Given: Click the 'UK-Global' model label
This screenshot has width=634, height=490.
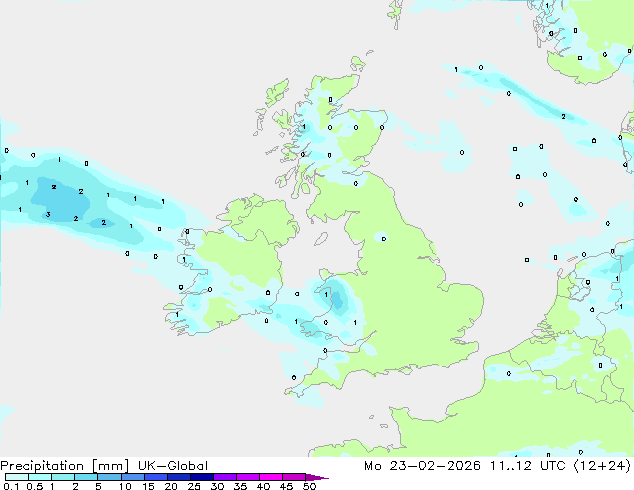Looking at the screenshot, I should [x=173, y=466].
